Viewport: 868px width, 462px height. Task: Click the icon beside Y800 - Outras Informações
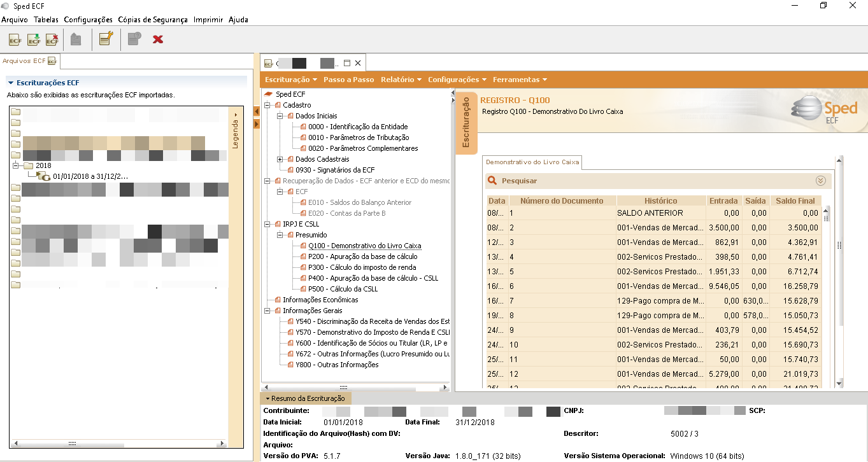pos(290,365)
